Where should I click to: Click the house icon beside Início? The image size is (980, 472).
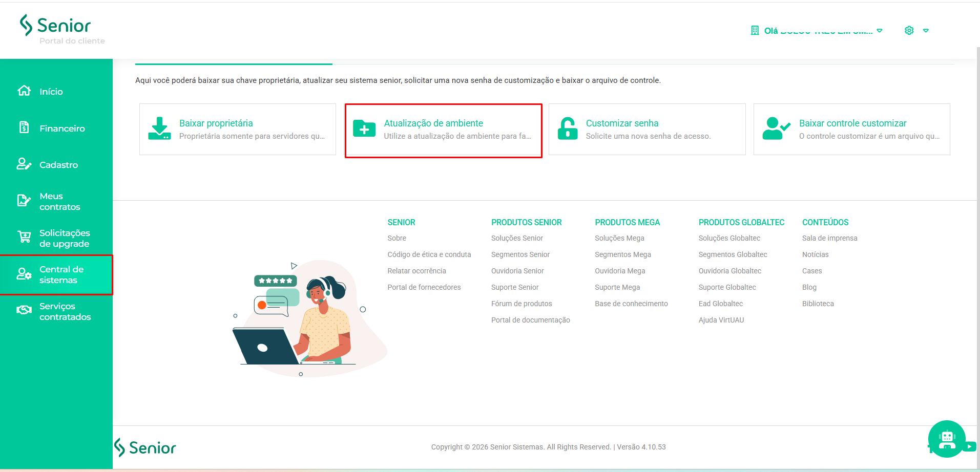click(24, 91)
